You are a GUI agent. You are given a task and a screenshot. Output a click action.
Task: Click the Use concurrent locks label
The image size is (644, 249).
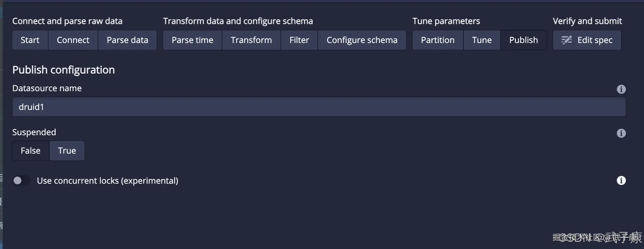point(107,181)
